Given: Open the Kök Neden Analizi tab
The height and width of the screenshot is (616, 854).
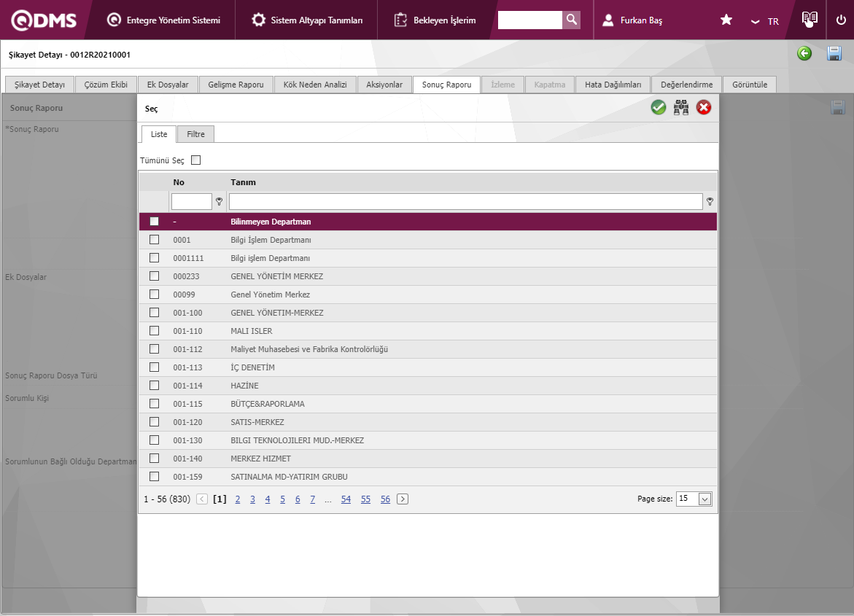Looking at the screenshot, I should tap(315, 85).
